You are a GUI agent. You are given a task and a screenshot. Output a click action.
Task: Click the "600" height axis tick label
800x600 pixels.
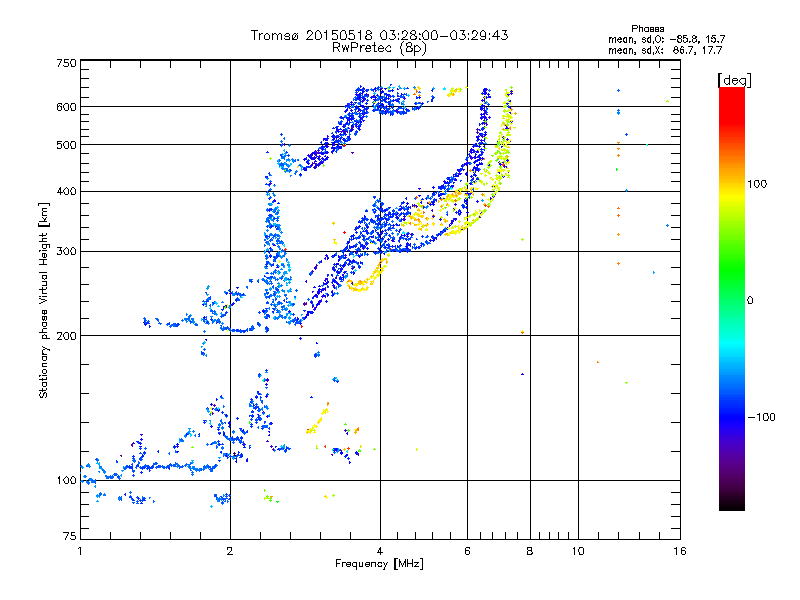pyautogui.click(x=66, y=107)
